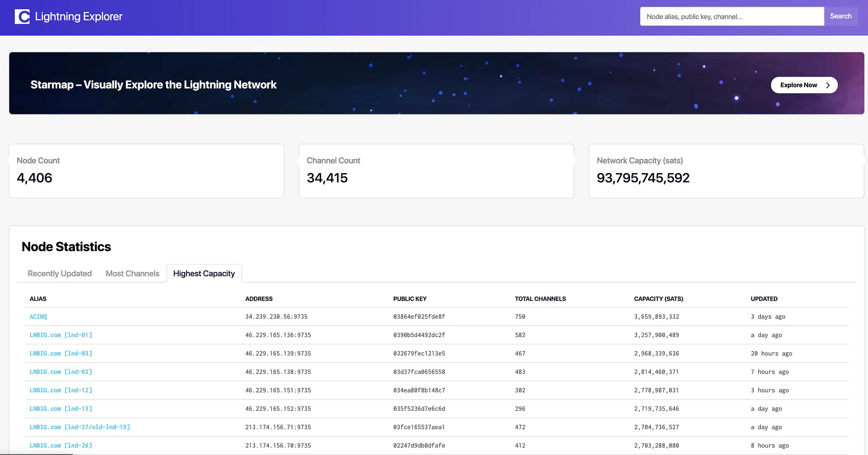Focus the node alias search field
Screen dimensions: 868x455
pyautogui.click(x=732, y=16)
